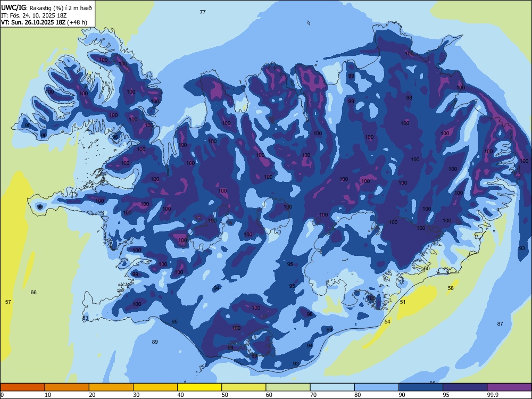The width and height of the screenshot is (532, 399).
Task: Click the dark orange 0–10 legend swatch
Action: [x=22, y=387]
